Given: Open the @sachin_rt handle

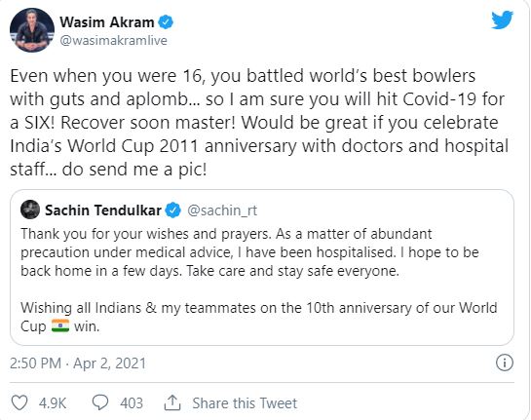Looking at the screenshot, I should (x=222, y=210).
